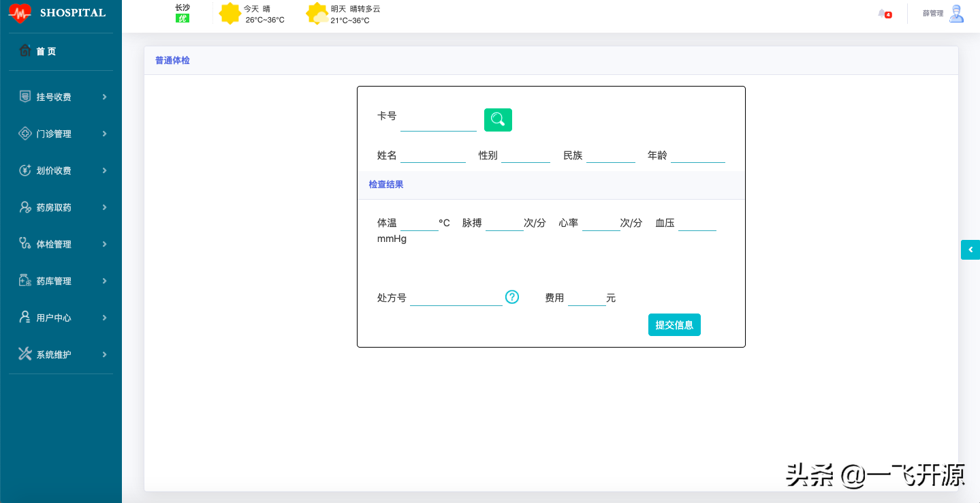The image size is (980, 503).
Task: Click the 首页 home icon in the sidebar
Action: (x=25, y=50)
